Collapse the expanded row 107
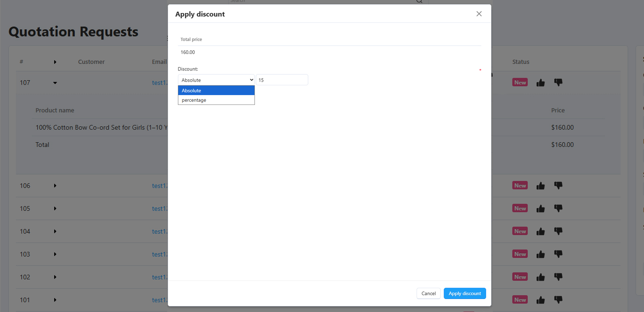This screenshot has height=312, width=644. click(x=55, y=83)
